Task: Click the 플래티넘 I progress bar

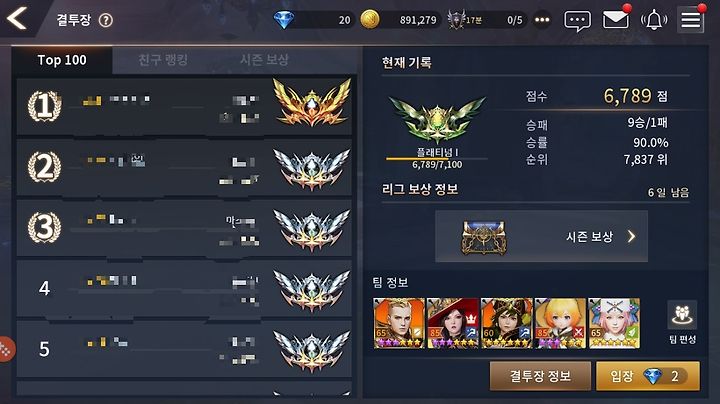Action: (437, 159)
